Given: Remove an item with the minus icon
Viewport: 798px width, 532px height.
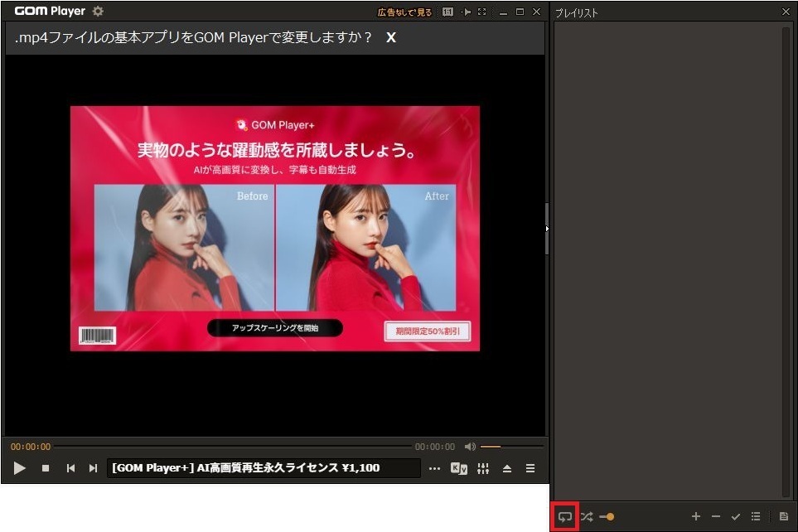Looking at the screenshot, I should pos(716,516).
